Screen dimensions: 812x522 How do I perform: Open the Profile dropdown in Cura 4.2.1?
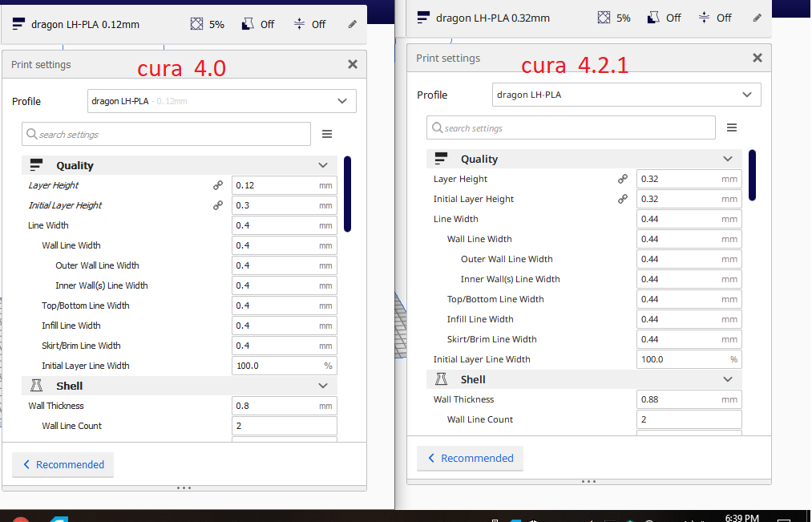pyautogui.click(x=627, y=95)
